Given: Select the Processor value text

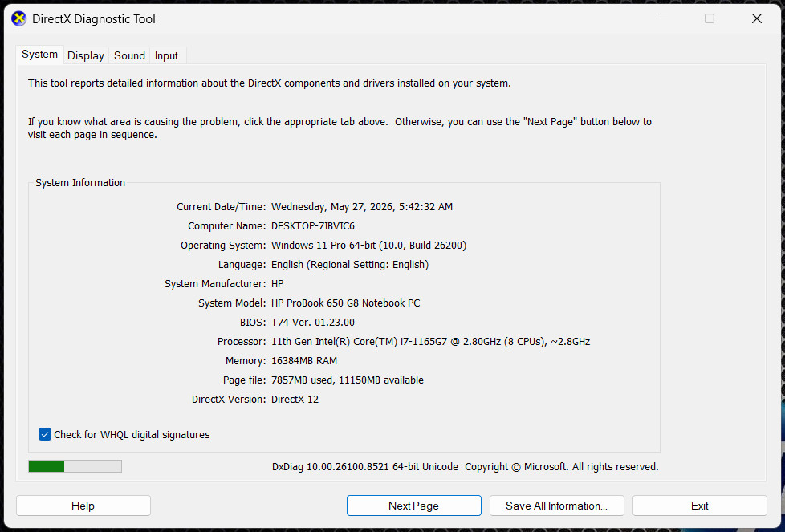Looking at the screenshot, I should point(430,341).
